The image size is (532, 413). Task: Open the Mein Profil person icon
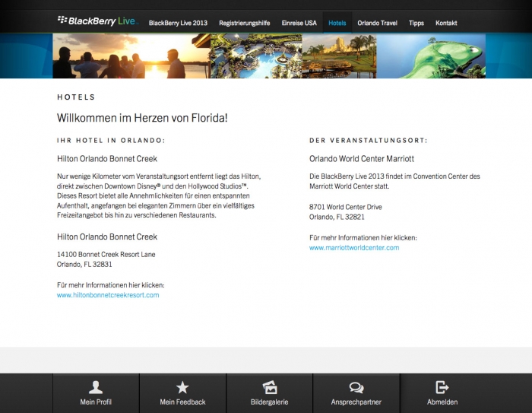point(96,387)
